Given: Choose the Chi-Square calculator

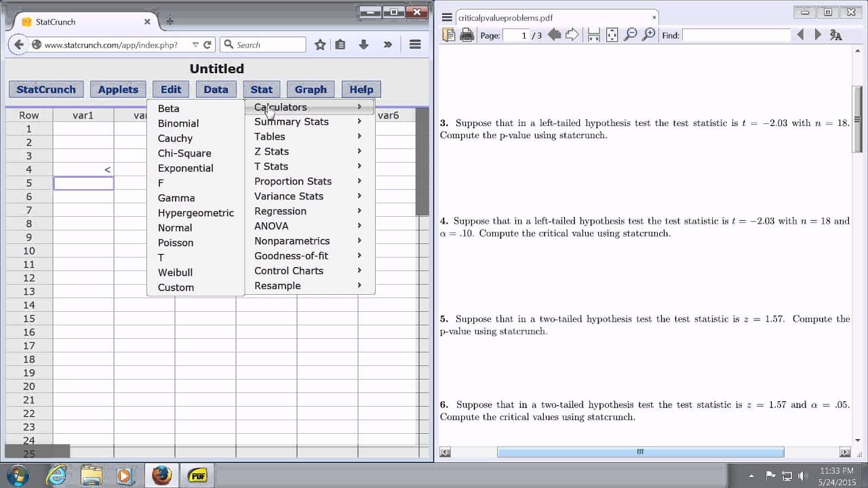Looking at the screenshot, I should [195, 153].
